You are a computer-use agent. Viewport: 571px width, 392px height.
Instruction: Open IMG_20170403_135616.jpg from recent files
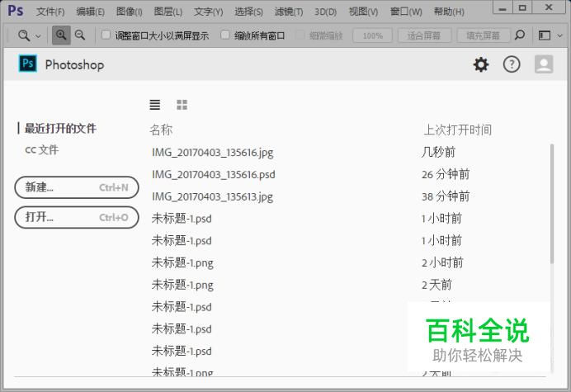213,153
